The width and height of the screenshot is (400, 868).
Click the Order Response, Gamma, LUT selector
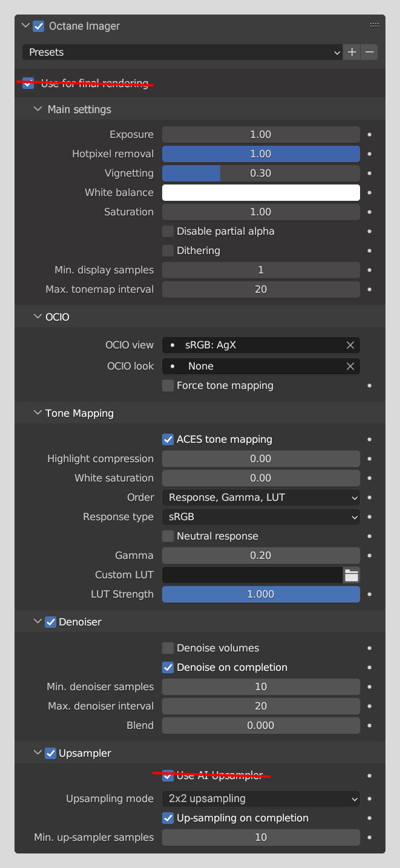coord(261,497)
